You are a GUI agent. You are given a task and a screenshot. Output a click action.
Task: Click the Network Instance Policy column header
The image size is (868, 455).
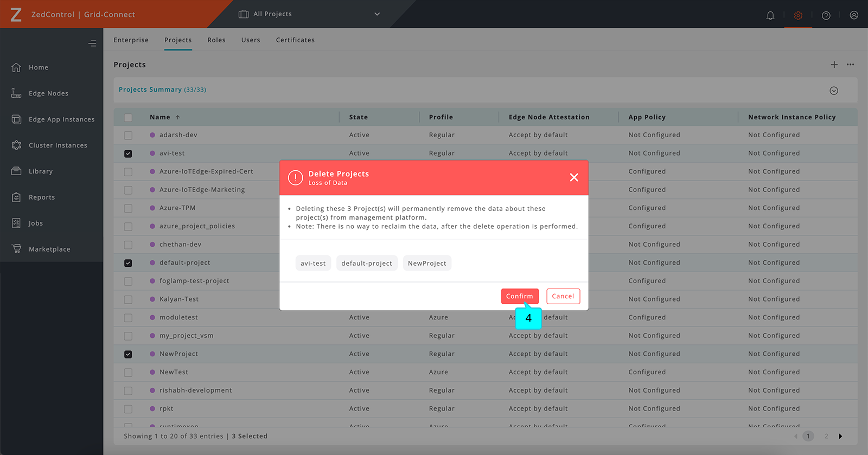792,117
